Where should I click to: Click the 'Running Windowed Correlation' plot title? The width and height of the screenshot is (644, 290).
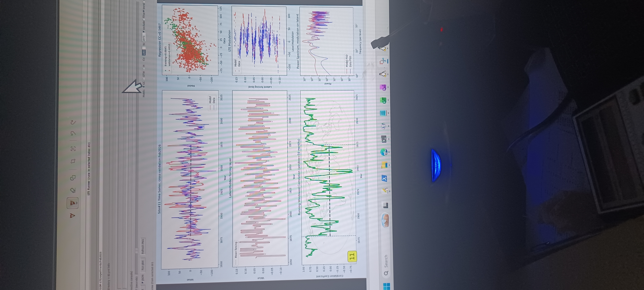(299, 177)
